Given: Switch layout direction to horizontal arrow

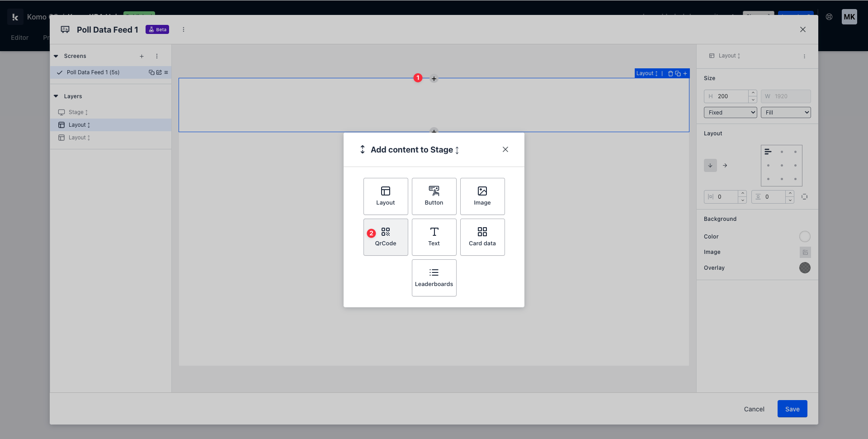Looking at the screenshot, I should coord(725,166).
